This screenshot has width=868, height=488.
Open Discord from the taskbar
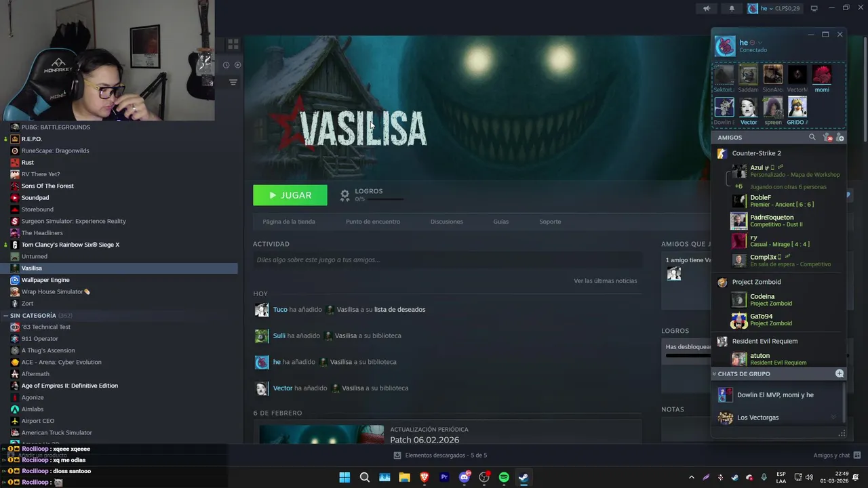[465, 477]
